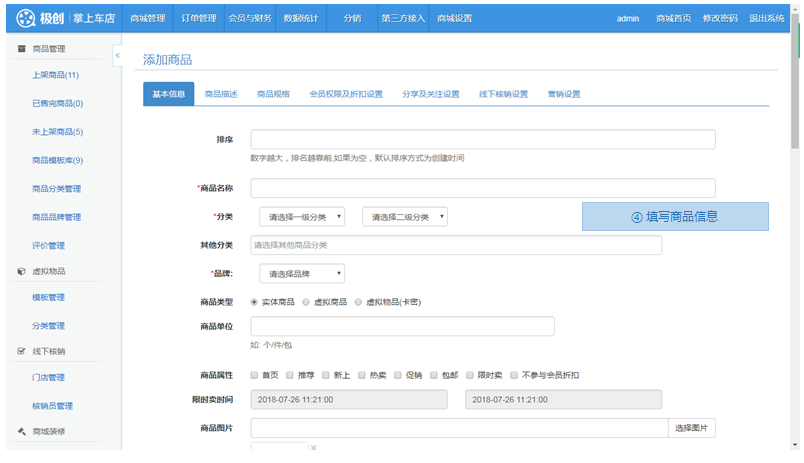Remove image using the small x icon

pos(313,448)
